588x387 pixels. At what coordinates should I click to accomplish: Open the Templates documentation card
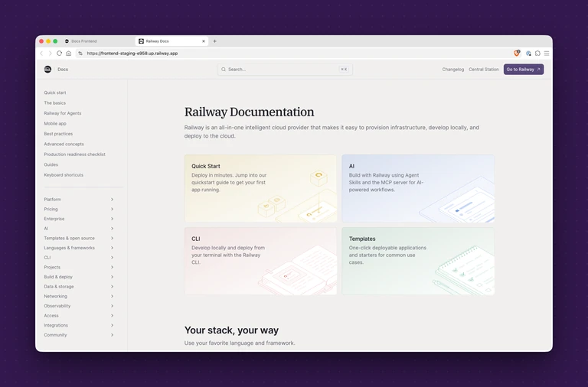(418, 261)
